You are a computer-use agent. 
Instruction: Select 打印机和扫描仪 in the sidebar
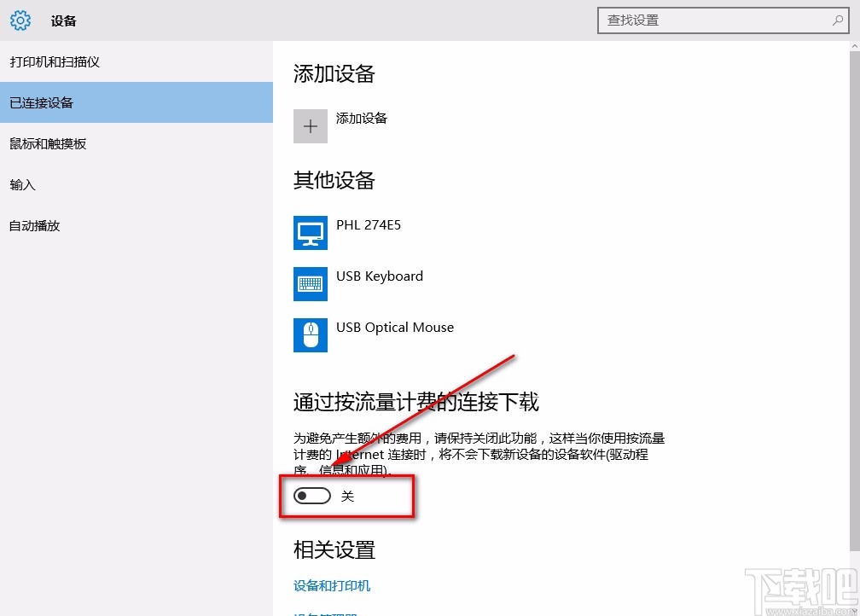(x=53, y=61)
